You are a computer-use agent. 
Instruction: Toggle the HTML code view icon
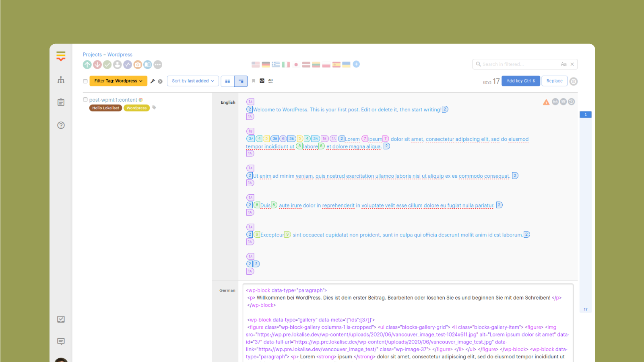pos(262,81)
